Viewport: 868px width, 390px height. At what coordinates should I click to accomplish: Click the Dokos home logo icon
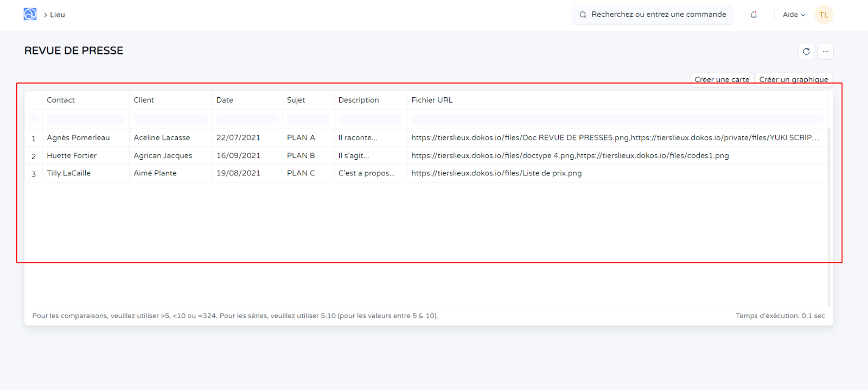[30, 15]
